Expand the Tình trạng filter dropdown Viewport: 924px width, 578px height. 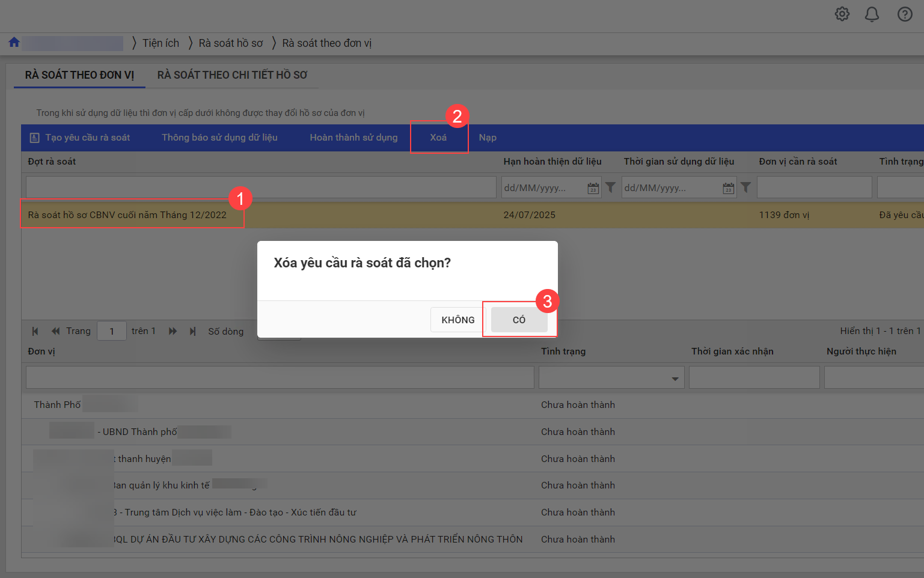[675, 379]
